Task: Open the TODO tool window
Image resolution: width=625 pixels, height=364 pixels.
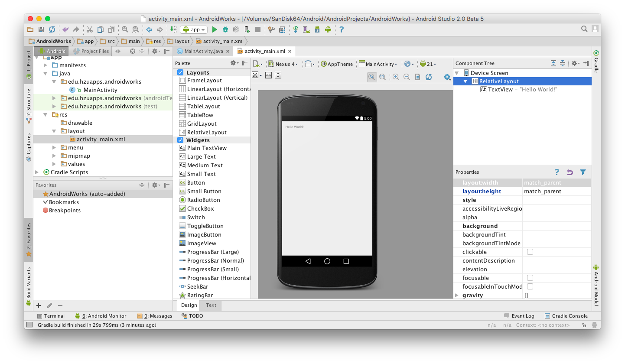Action: click(x=192, y=316)
